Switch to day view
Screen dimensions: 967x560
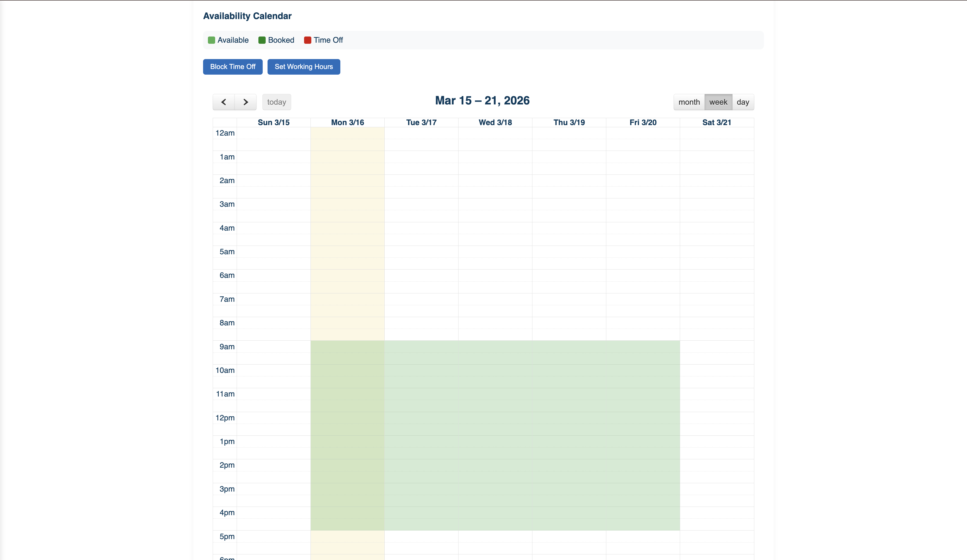click(x=743, y=102)
